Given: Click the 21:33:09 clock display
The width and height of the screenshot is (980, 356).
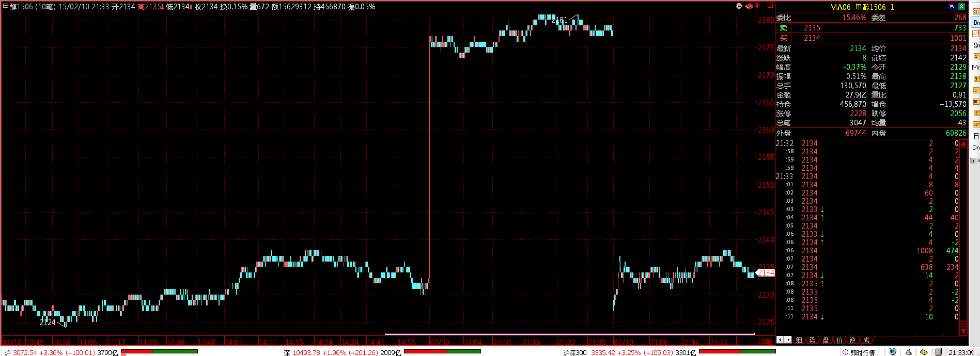Looking at the screenshot, I should pos(961,352).
